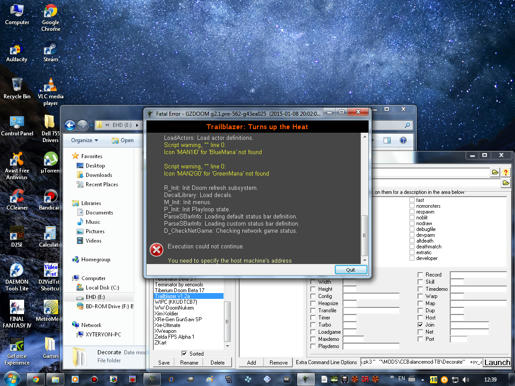Click the Record value input field
Screen dimensions: 515x386
pyautogui.click(x=478, y=275)
